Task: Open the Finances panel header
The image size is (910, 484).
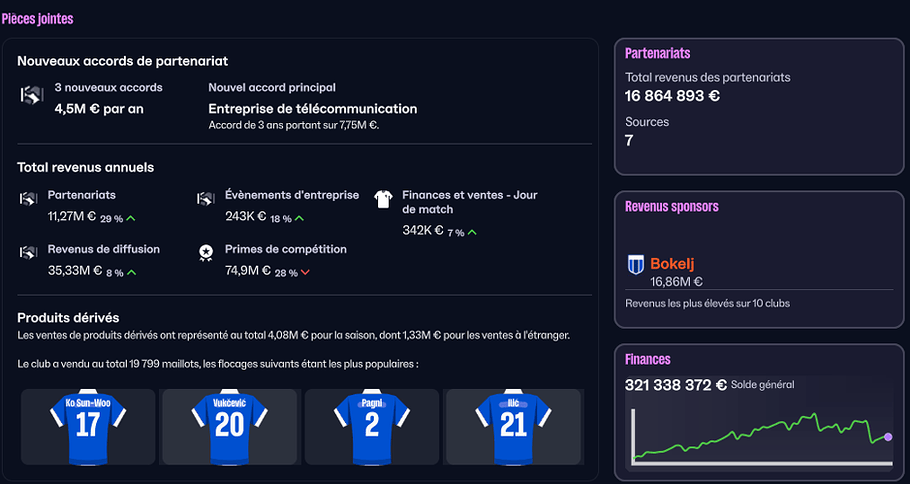Action: 648,359
